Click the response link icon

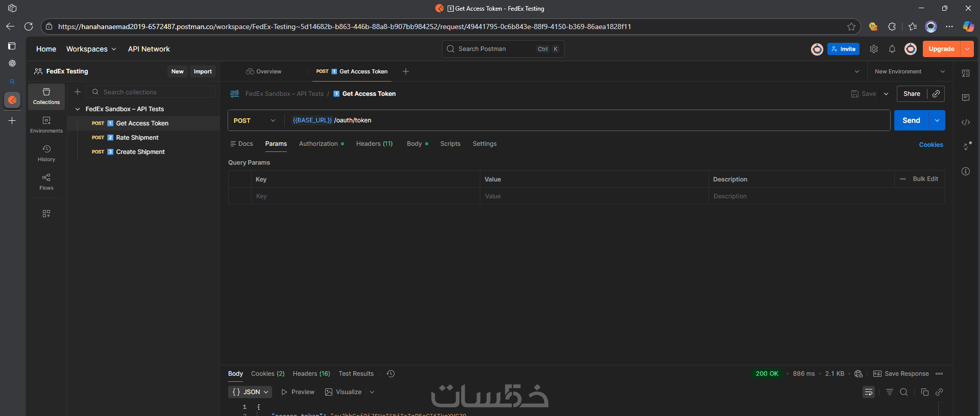point(939,392)
